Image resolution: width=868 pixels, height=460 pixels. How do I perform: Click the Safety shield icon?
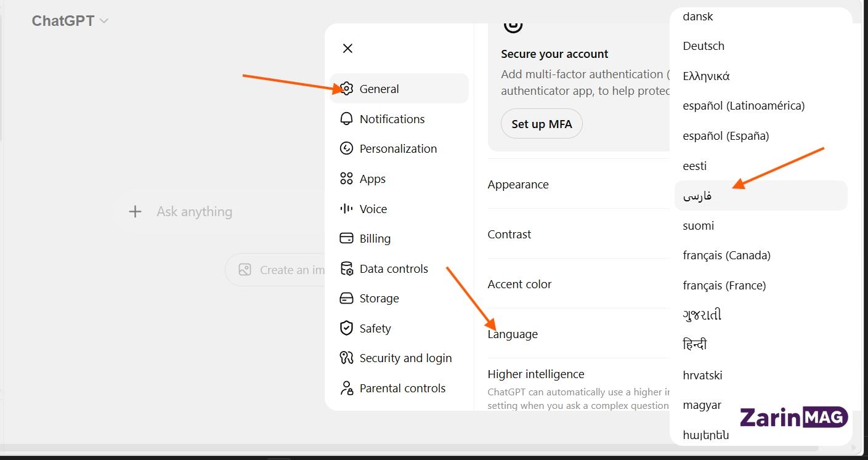pos(347,328)
